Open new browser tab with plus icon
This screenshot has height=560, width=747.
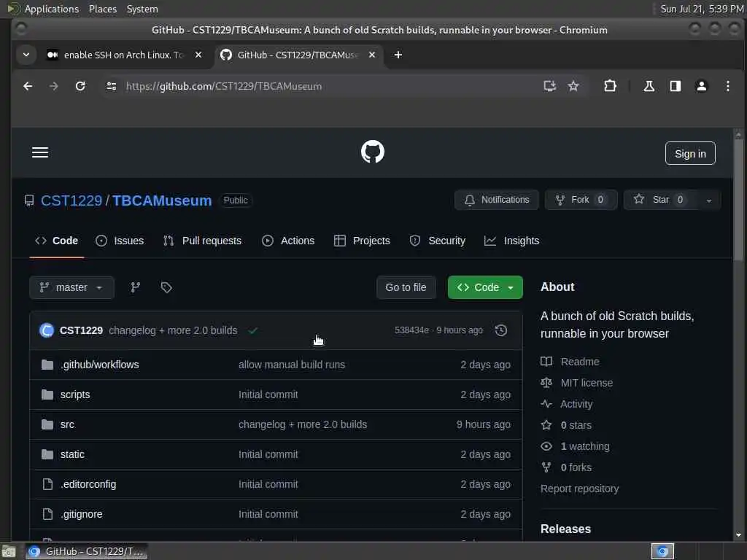pyautogui.click(x=398, y=55)
